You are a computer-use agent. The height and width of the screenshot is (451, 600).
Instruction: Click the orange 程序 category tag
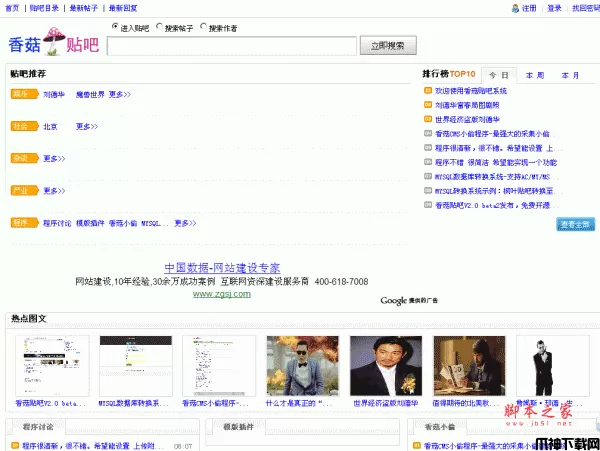pos(21,223)
